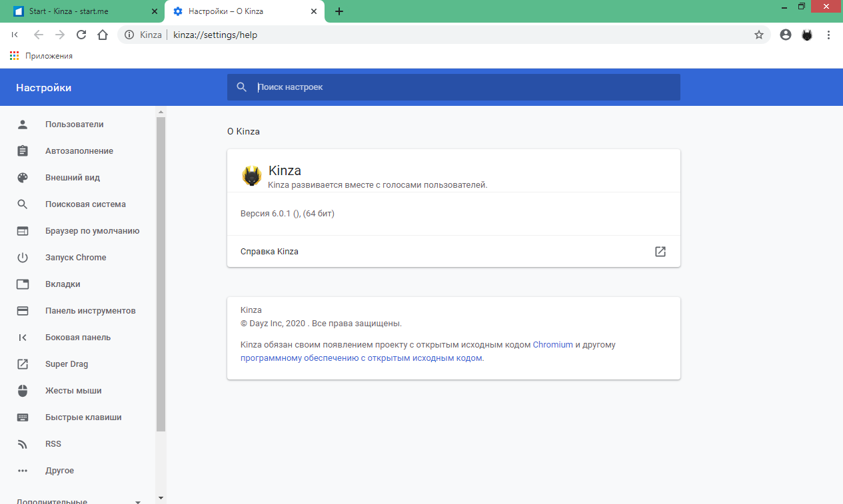Click the Super Drag sidebar icon

point(23,364)
